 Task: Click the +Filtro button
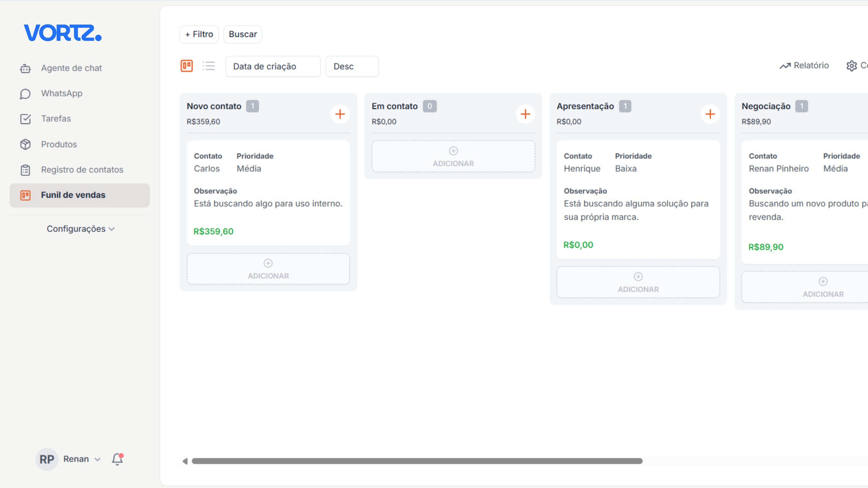199,34
